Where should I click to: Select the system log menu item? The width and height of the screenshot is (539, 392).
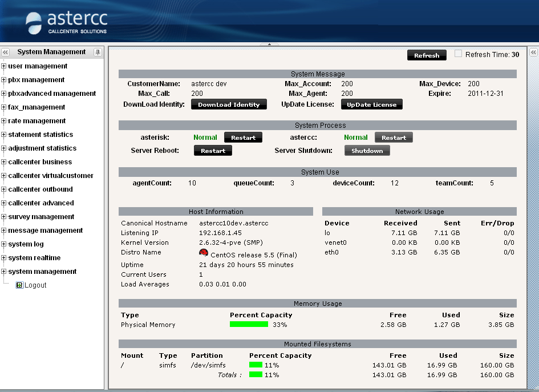point(26,244)
